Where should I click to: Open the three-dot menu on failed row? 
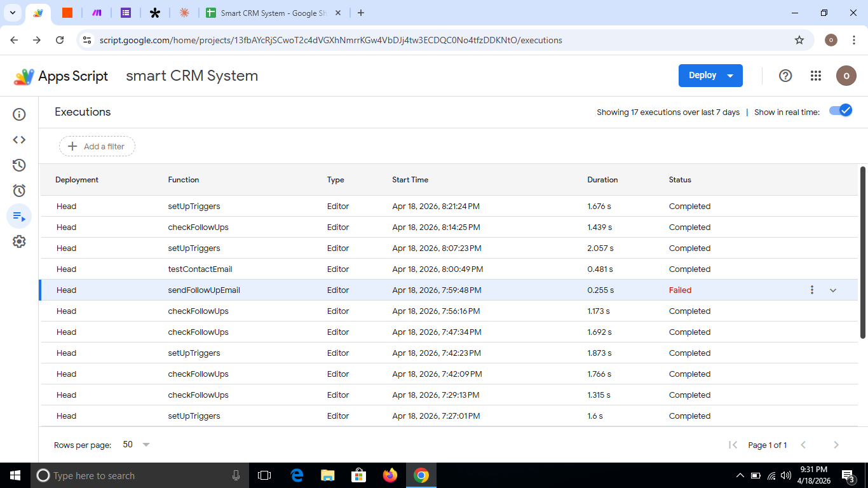point(811,290)
